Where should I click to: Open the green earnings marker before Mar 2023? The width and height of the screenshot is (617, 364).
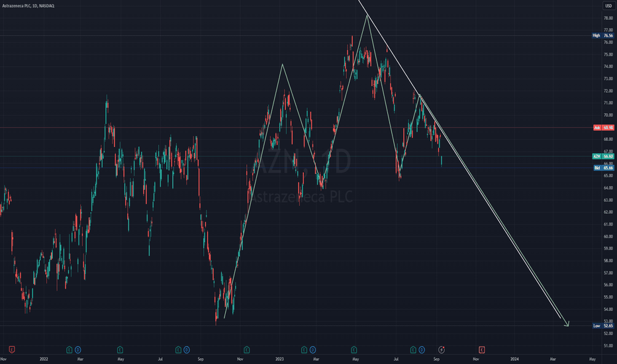304,349
